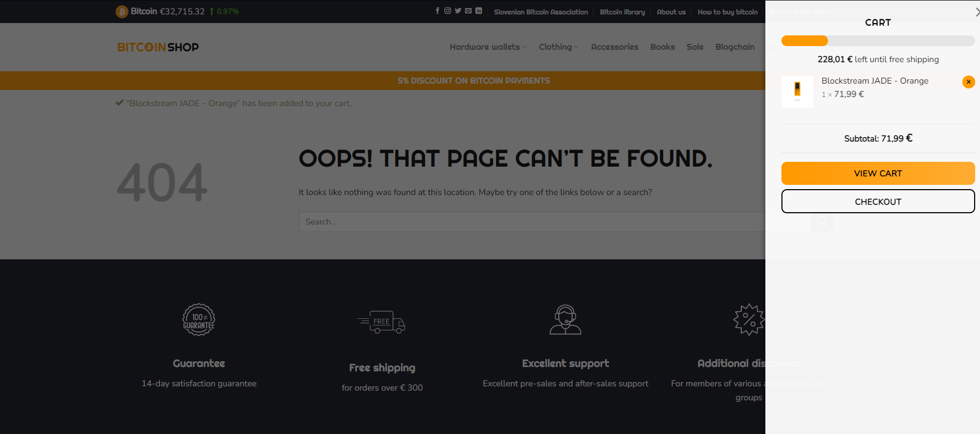Click the free shipping truck icon

coord(382,322)
